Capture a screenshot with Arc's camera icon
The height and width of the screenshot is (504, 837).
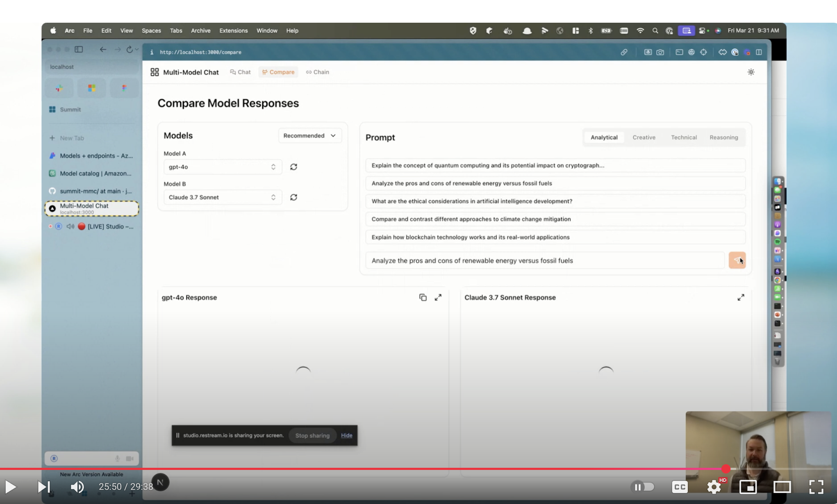click(x=660, y=52)
